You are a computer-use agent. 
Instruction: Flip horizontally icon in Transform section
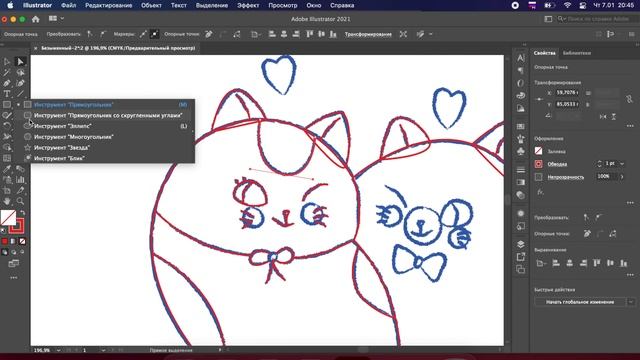tap(603, 116)
